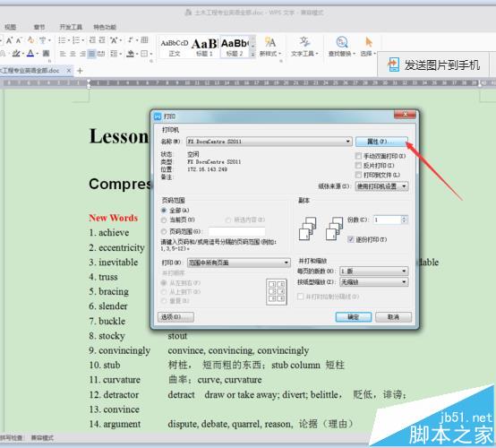Click the font color A icon
The width and height of the screenshot is (496, 448).
tap(30, 53)
